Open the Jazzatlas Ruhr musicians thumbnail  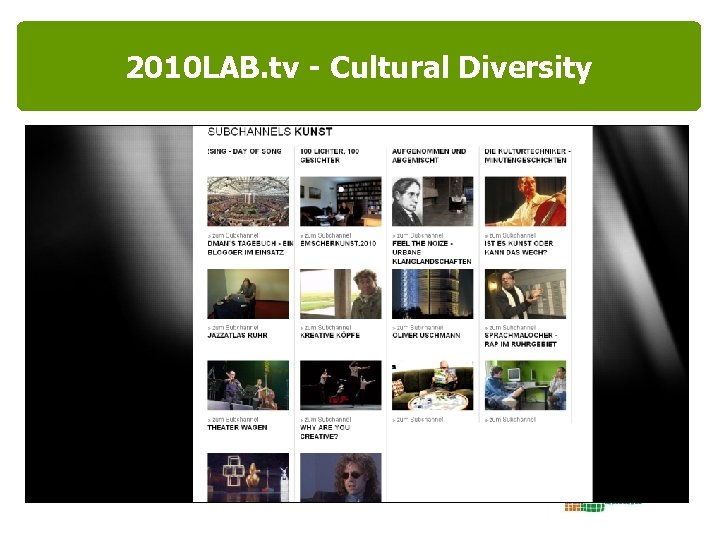click(248, 385)
